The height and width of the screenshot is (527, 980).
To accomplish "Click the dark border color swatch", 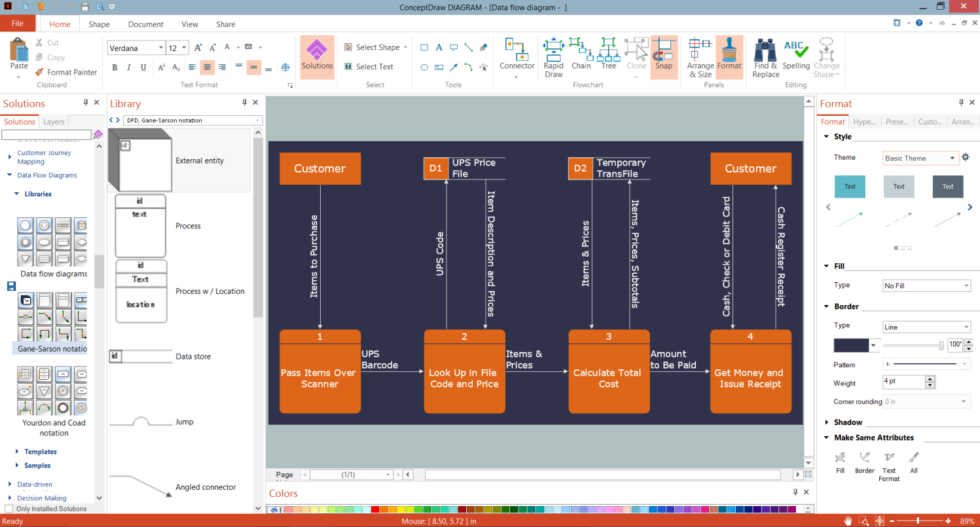I will point(850,345).
